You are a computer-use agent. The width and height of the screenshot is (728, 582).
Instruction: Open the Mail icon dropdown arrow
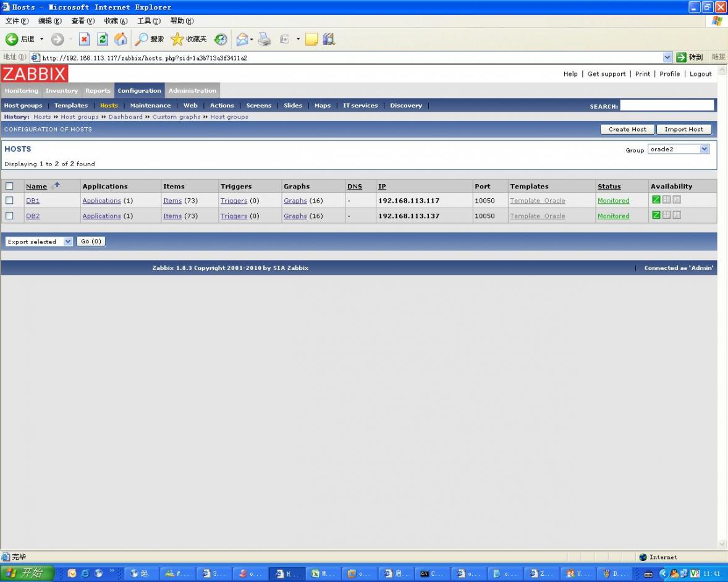(252, 39)
